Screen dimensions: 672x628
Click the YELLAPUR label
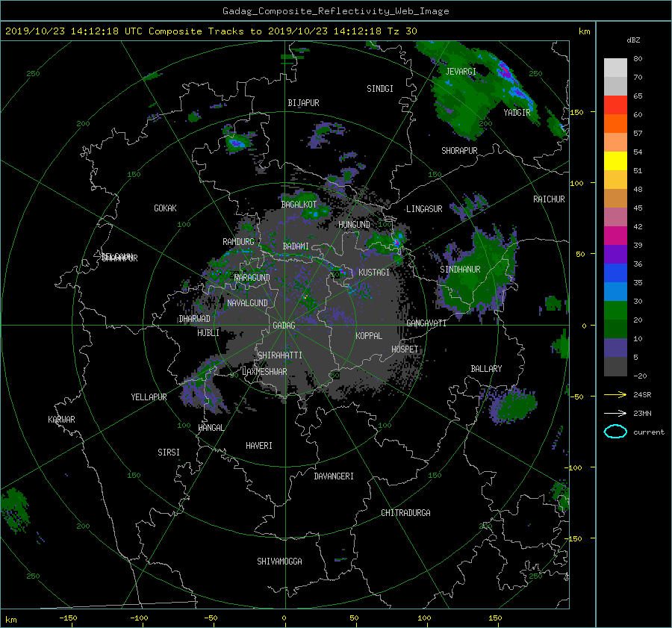click(x=149, y=397)
